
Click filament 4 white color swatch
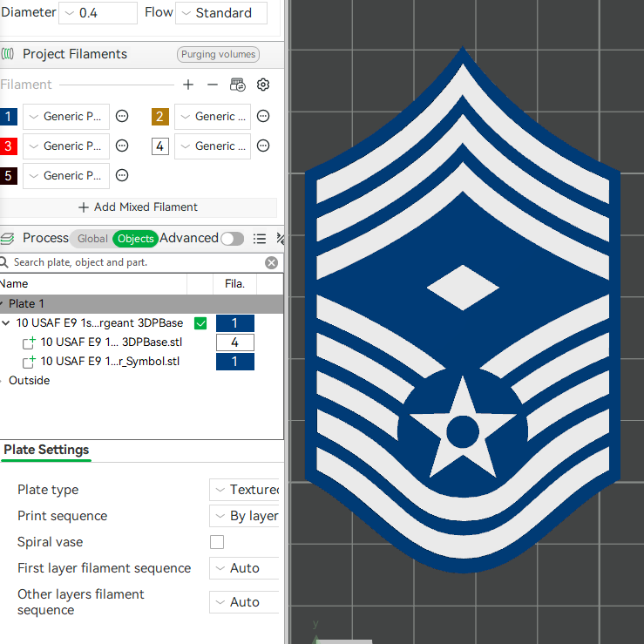point(160,146)
